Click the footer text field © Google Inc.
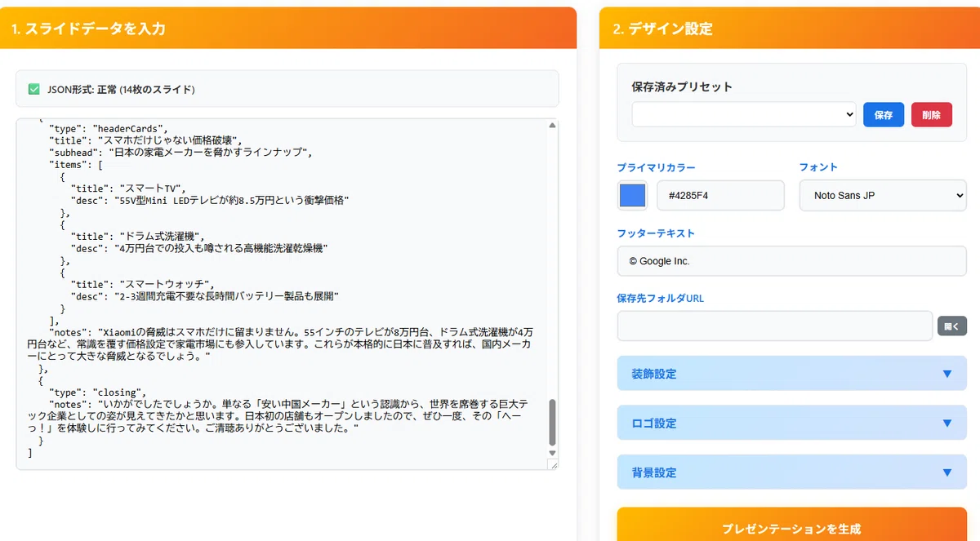This screenshot has width=980, height=541. 792,261
